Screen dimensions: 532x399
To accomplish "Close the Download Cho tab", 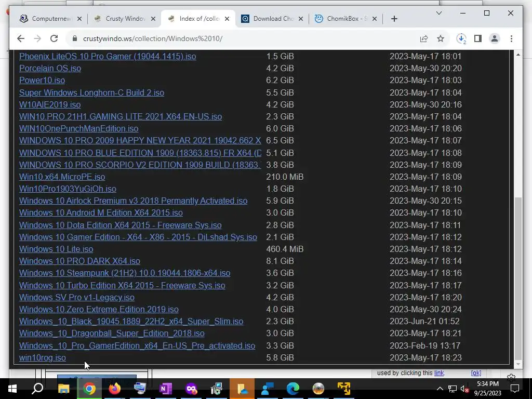I will pyautogui.click(x=301, y=19).
